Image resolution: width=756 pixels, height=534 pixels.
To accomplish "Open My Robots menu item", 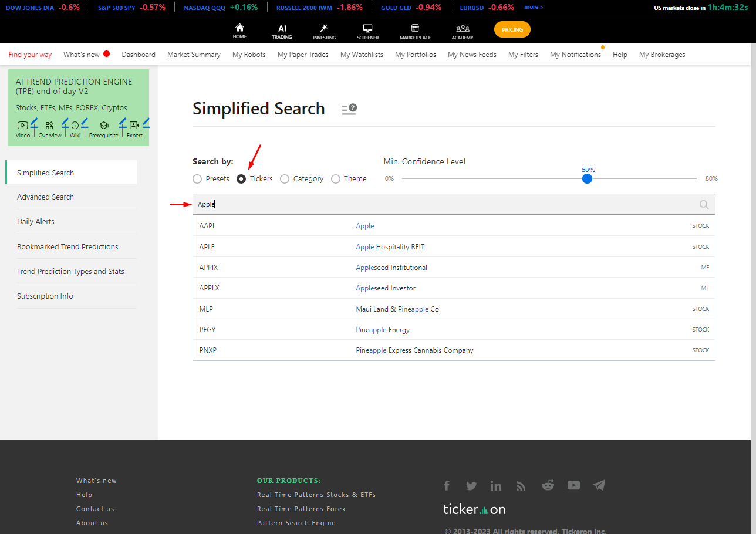I will [249, 55].
